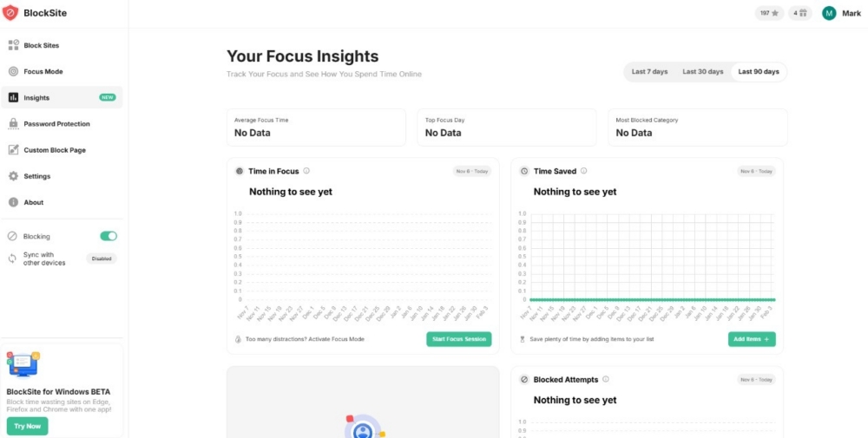
Task: Click the Time Saved info icon
Action: point(583,171)
